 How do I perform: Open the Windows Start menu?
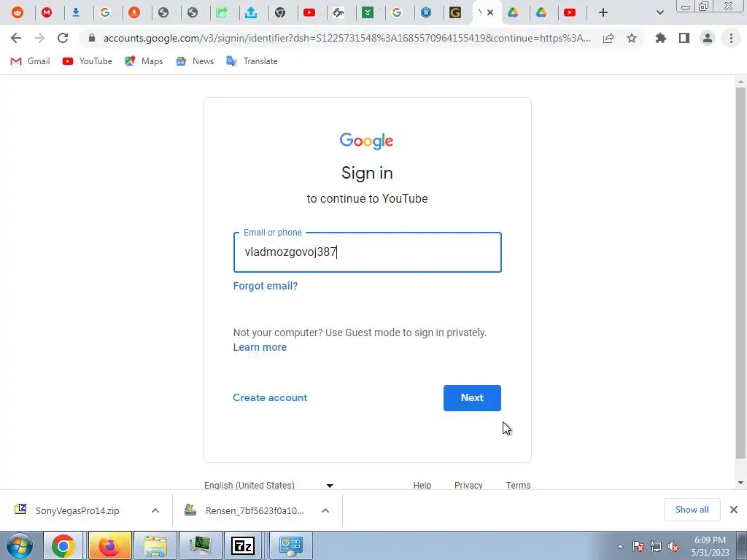click(x=20, y=545)
